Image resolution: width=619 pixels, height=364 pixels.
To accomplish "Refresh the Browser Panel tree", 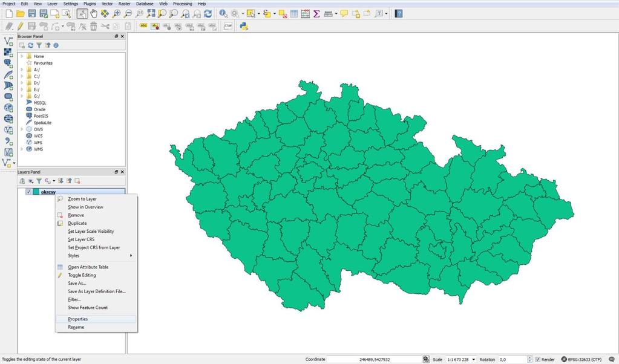I will tap(30, 45).
